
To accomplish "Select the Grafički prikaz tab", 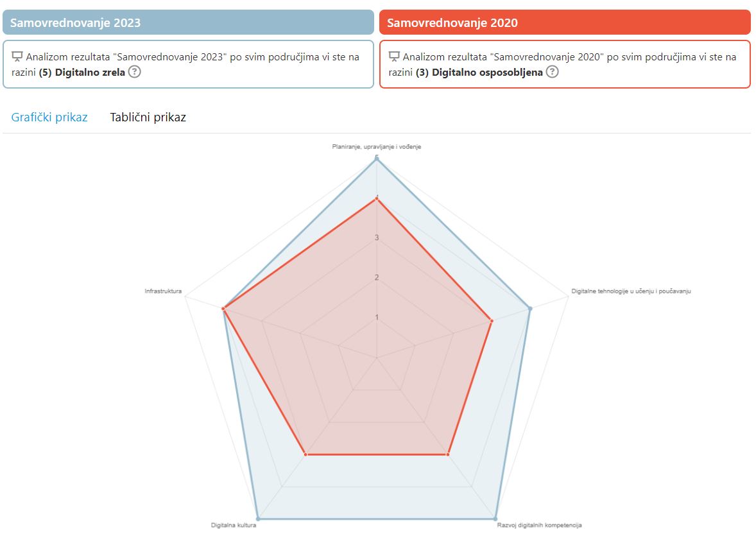I will click(49, 117).
